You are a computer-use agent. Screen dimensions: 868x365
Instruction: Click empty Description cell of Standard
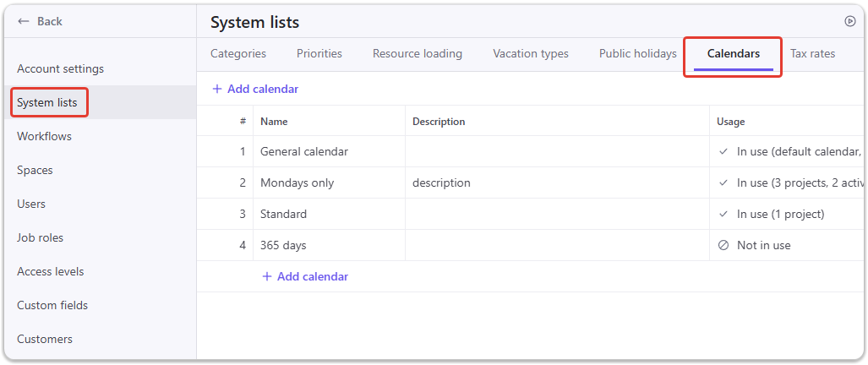(x=557, y=214)
